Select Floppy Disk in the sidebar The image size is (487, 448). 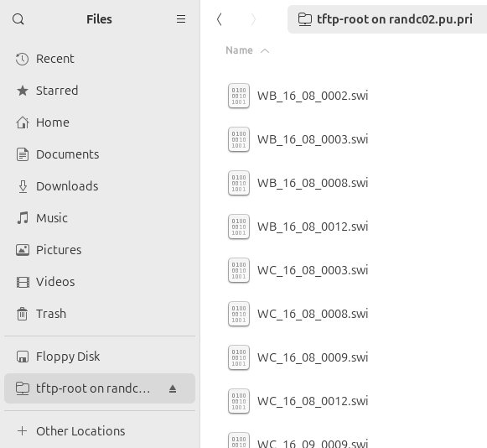pos(100,357)
